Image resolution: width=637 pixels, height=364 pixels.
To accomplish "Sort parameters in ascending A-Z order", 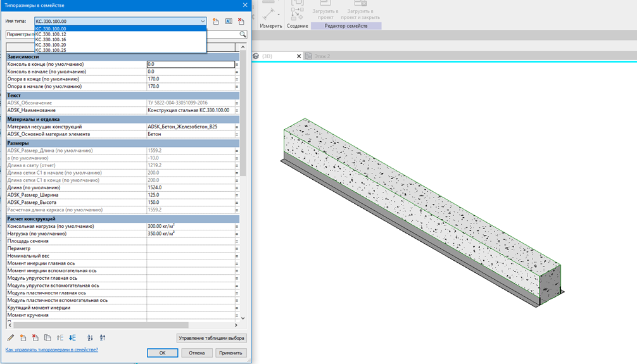I will 90,337.
